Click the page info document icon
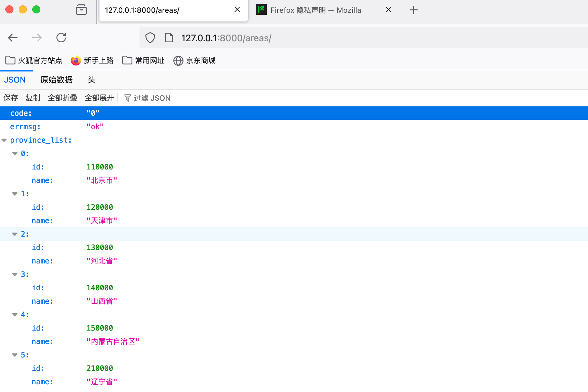This screenshot has width=588, height=392. tap(169, 38)
